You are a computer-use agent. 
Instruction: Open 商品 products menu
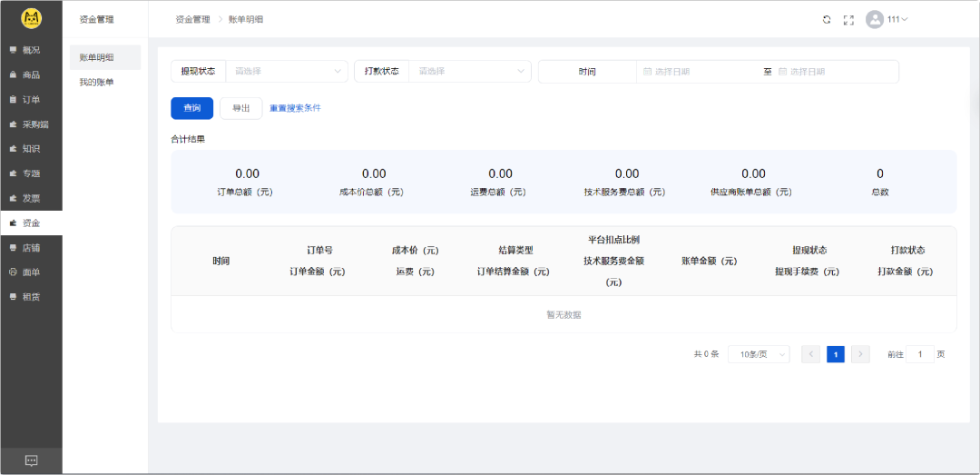[x=31, y=74]
